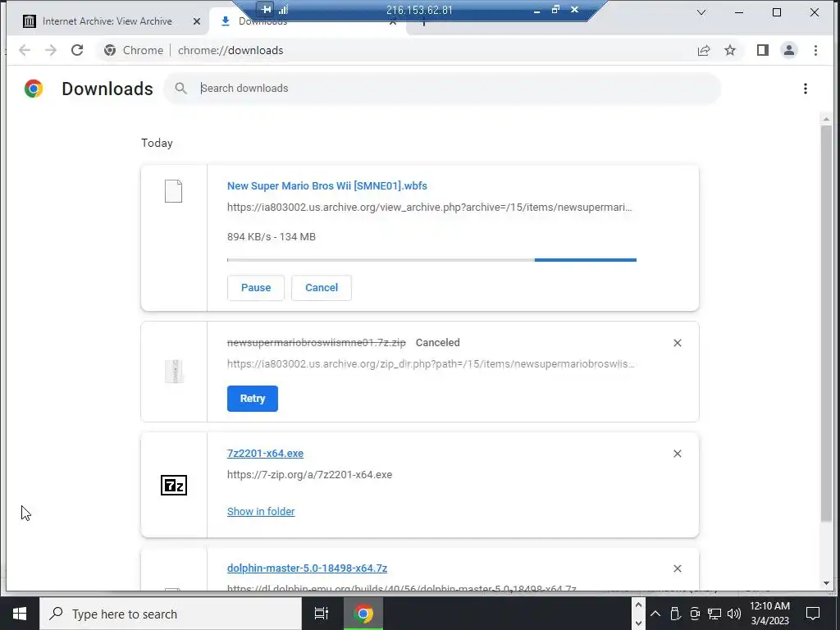The height and width of the screenshot is (630, 840).
Task: Open the New Super Mario Bros Wii [SMNE01].wbfs link
Action: pos(326,186)
